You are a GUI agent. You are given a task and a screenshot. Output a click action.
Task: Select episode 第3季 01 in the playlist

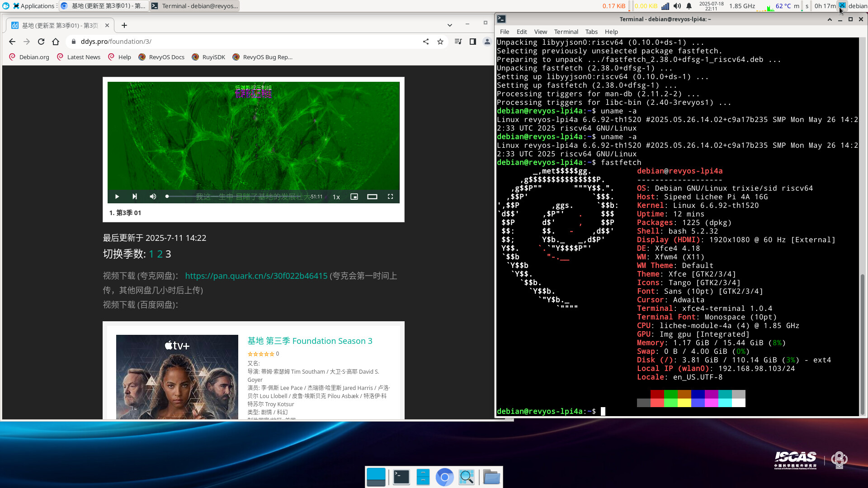pyautogui.click(x=125, y=213)
